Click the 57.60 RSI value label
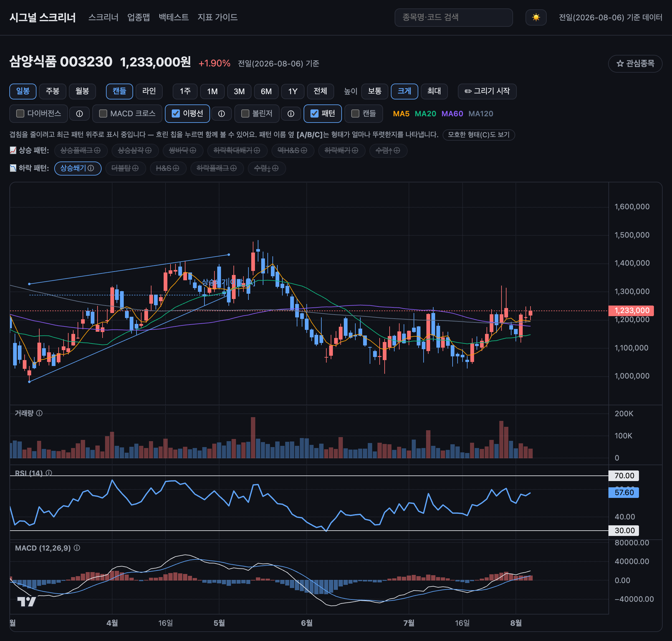 coord(624,492)
